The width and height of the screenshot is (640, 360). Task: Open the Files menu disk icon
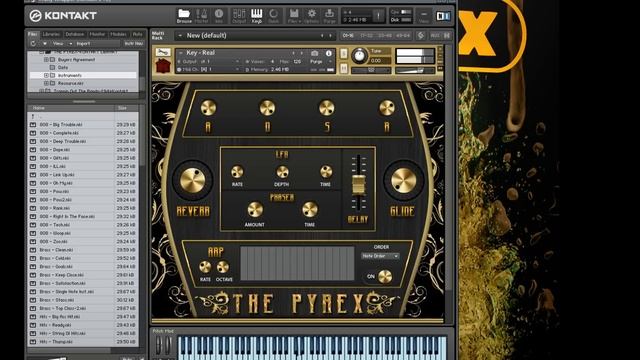point(294,16)
